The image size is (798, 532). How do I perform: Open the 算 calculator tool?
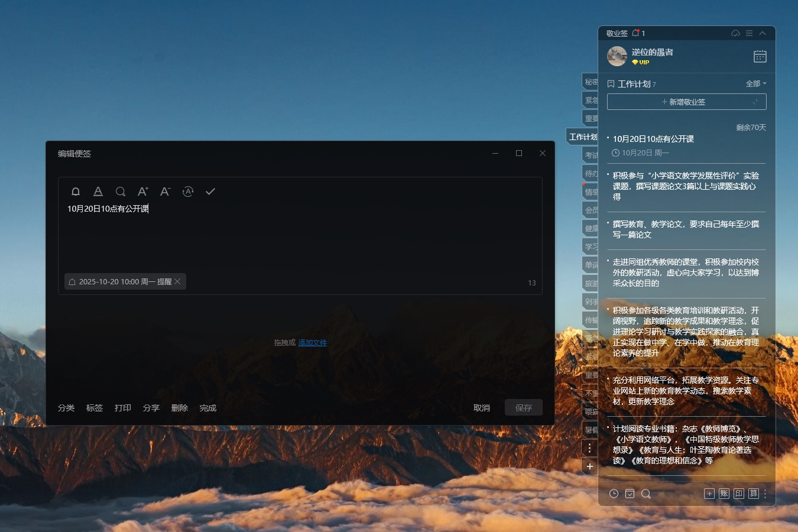point(754,494)
